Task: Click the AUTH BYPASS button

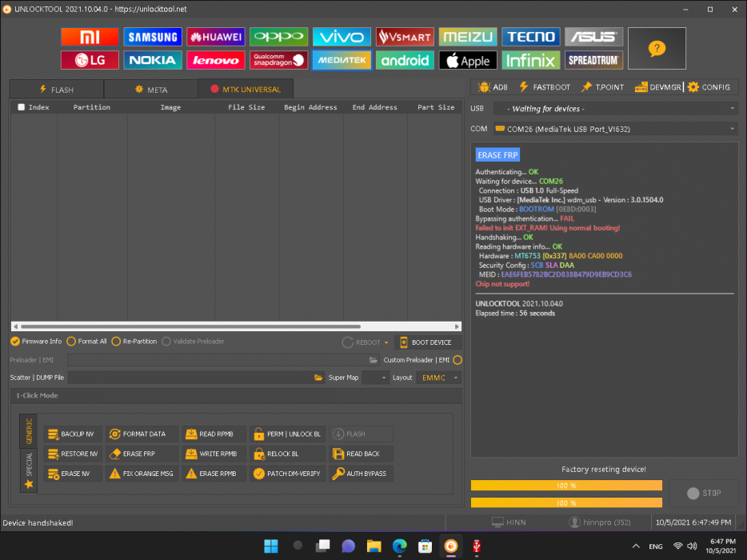Action: (361, 474)
